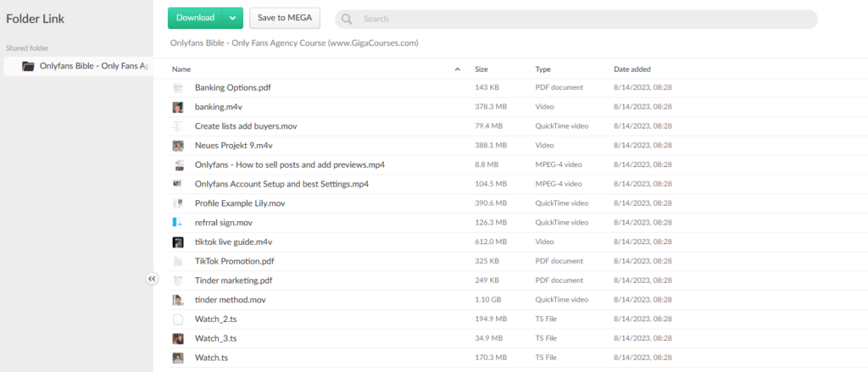Click the Profile Example Lily.mov icon
Screen dimensions: 868x372
(178, 203)
